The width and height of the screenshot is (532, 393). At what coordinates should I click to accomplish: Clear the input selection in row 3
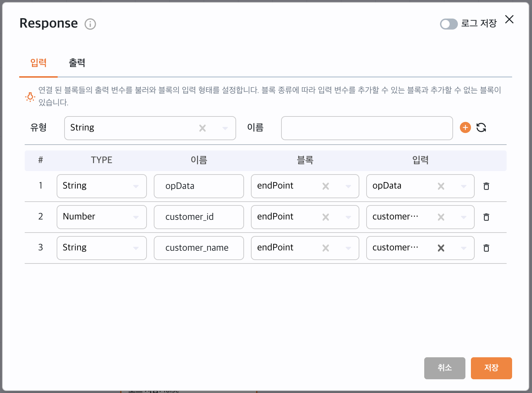441,248
